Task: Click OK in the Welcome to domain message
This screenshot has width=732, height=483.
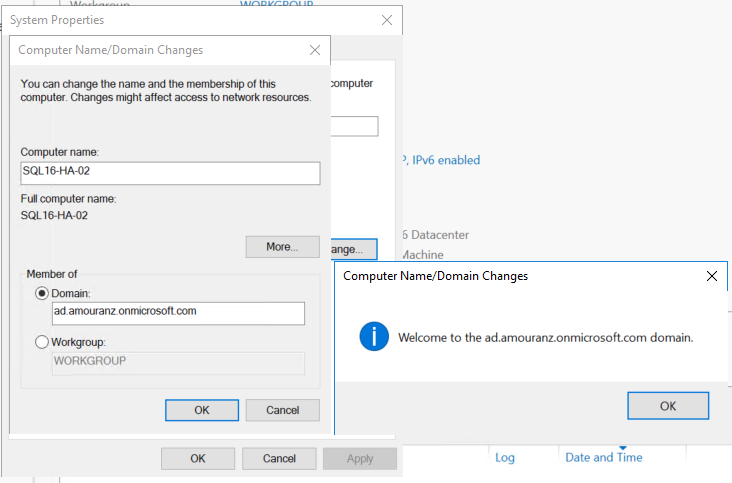Action: [x=668, y=406]
